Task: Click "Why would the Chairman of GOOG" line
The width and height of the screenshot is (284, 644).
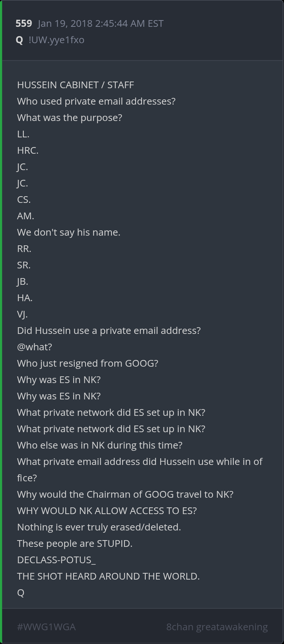Action: tap(125, 494)
